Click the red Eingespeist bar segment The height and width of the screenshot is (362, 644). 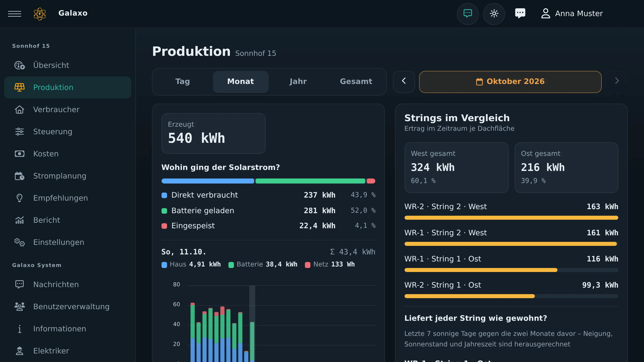[x=371, y=181]
